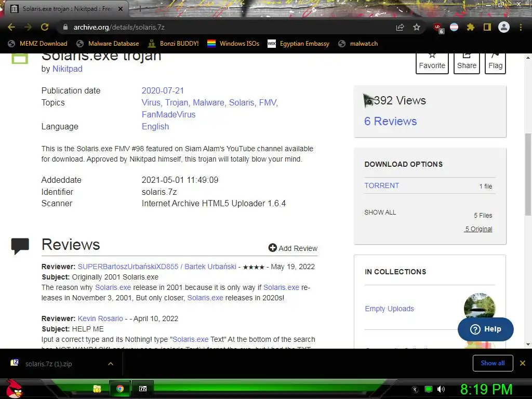Viewport: 532px width, 399px height.
Task: Click the Empty Uploads collection thumbnail
Action: click(x=480, y=307)
